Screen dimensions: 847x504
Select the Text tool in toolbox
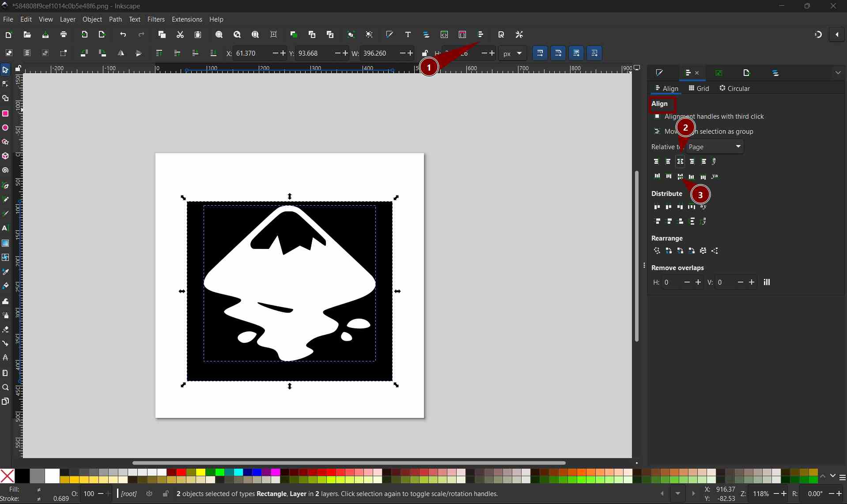tap(5, 228)
